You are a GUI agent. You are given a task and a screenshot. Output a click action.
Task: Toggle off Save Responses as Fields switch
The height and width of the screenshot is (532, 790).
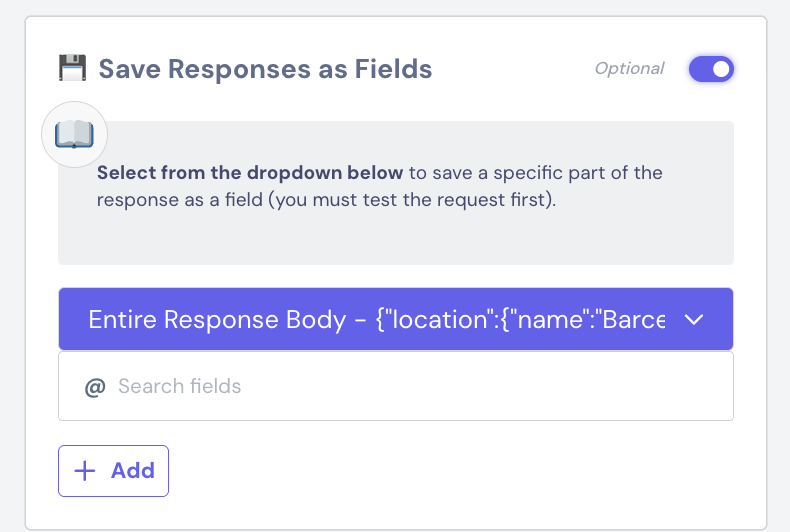click(711, 69)
